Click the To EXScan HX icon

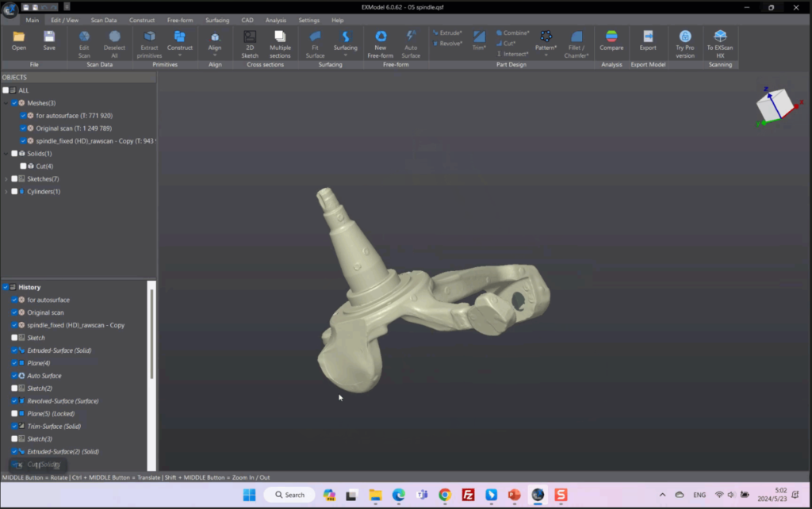point(720,37)
